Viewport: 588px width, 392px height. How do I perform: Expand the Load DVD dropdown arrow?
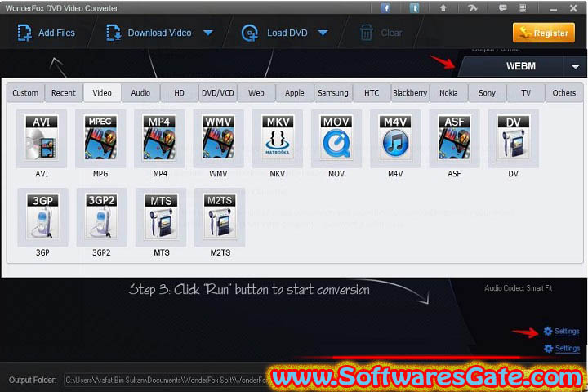point(323,33)
